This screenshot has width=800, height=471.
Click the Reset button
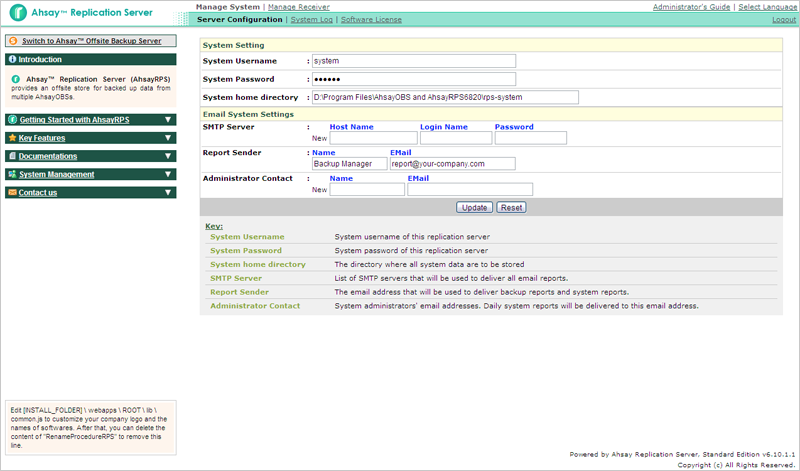pyautogui.click(x=511, y=208)
